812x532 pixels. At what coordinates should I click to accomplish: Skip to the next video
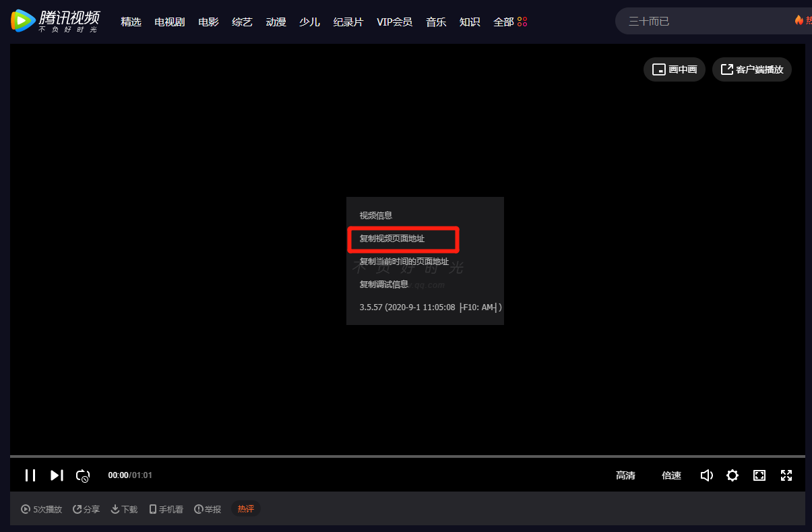[57, 475]
